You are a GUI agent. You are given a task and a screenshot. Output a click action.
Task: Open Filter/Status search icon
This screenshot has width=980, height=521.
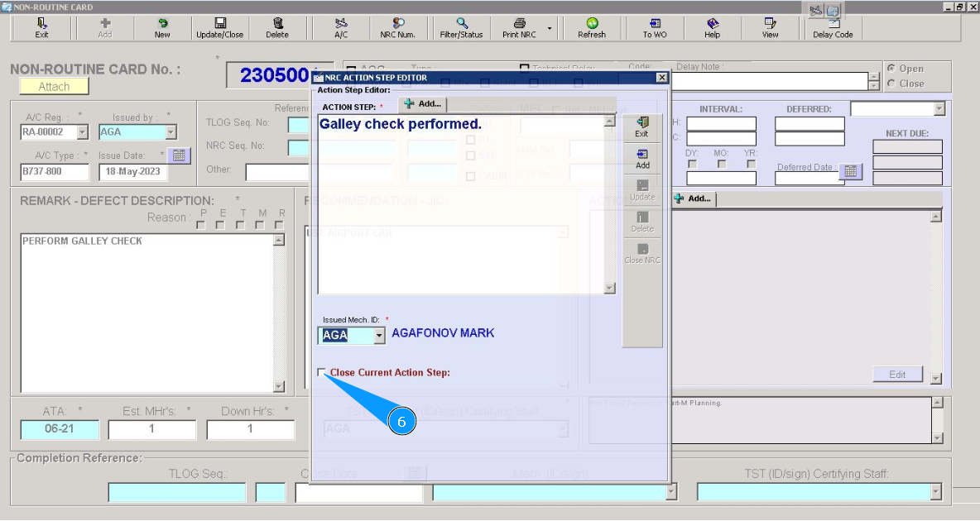coord(461,24)
